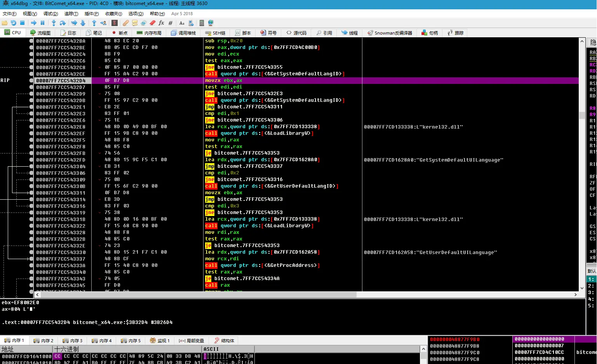Click disassembly scrollbar up arrow
597x364 pixels.
click(x=582, y=41)
